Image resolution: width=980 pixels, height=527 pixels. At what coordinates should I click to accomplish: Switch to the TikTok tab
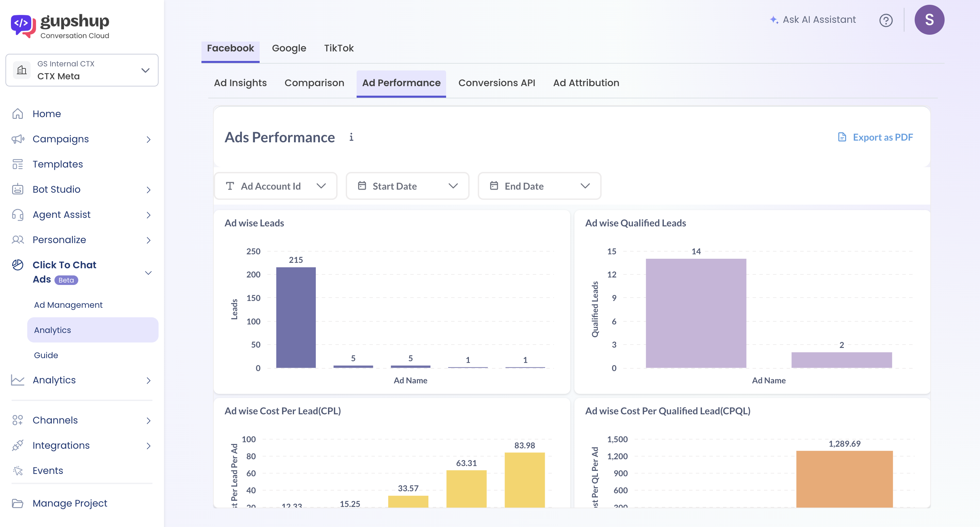[339, 48]
